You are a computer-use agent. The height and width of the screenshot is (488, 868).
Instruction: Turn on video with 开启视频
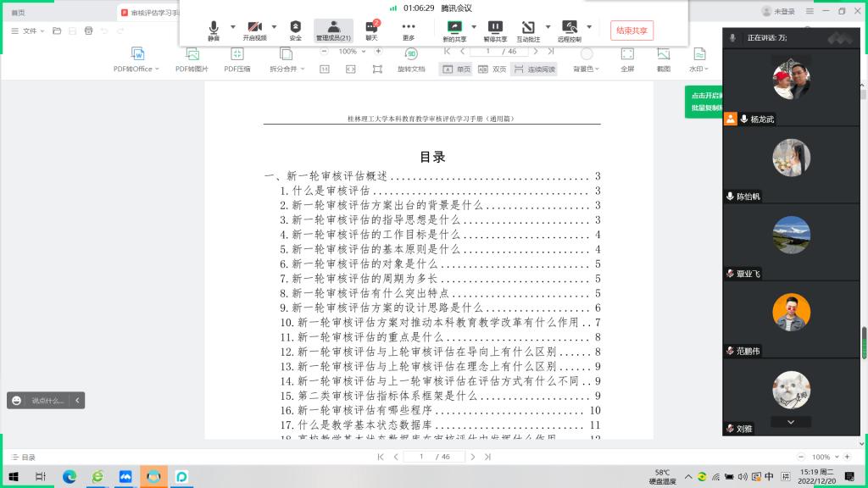click(x=254, y=30)
